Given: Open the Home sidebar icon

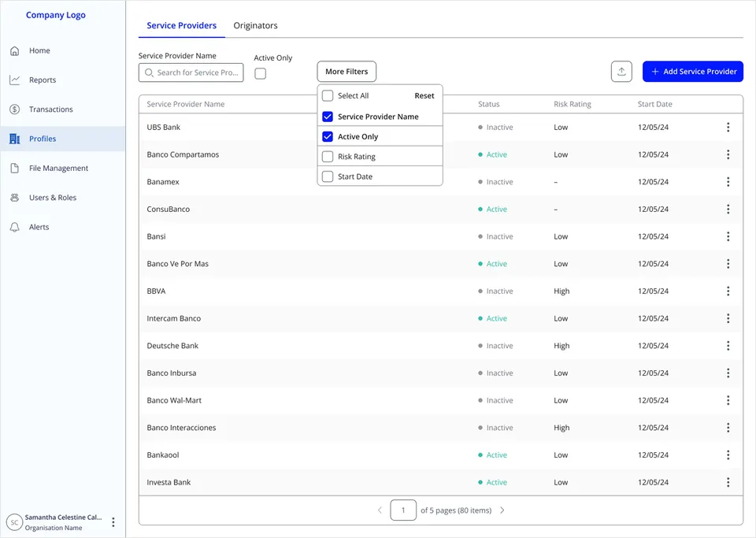Looking at the screenshot, I should (x=15, y=50).
